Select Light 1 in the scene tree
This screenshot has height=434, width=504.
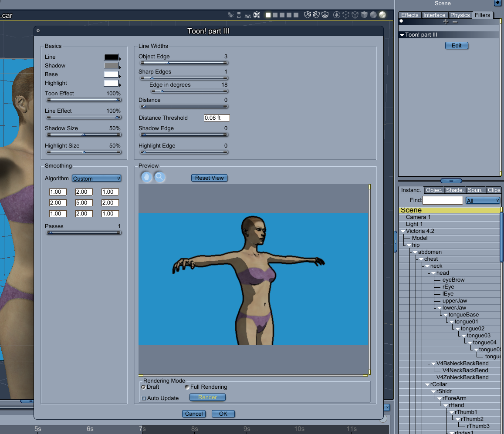(x=414, y=224)
